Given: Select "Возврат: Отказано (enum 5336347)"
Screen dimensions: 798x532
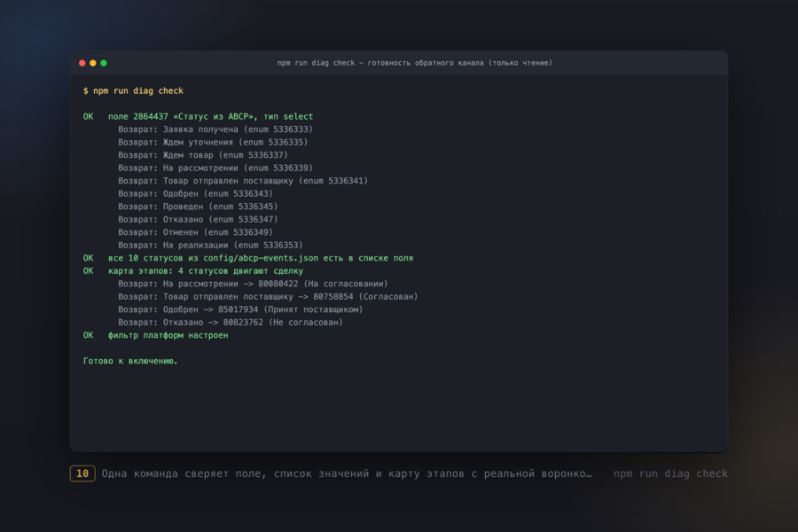Looking at the screenshot, I should click(x=198, y=219).
